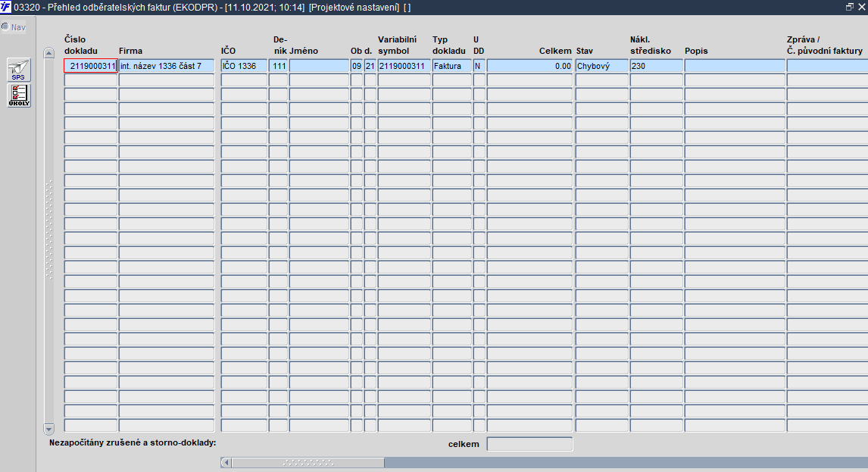
Task: Click the Firma cell int. název 1336 část 7
Action: tap(167, 66)
